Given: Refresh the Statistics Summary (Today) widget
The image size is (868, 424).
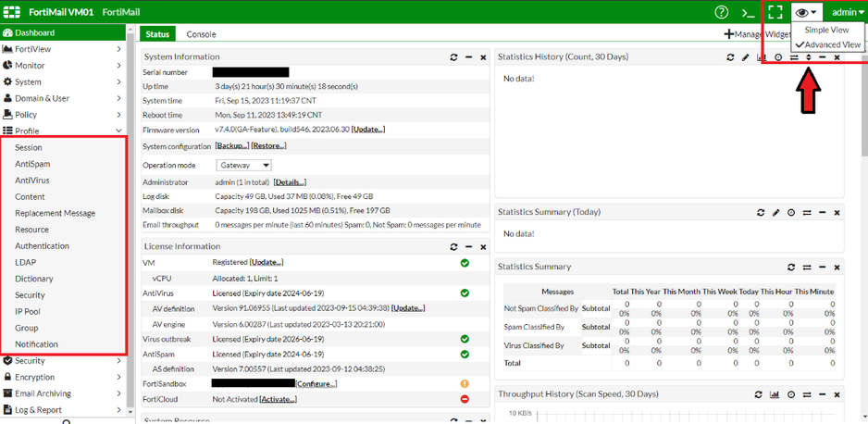Looking at the screenshot, I should 761,213.
